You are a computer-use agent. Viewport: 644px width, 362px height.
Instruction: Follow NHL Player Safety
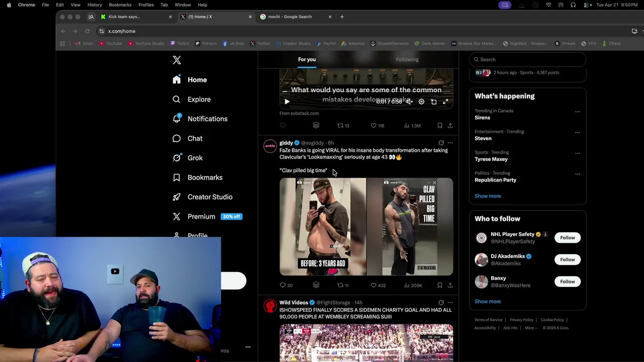click(x=568, y=238)
